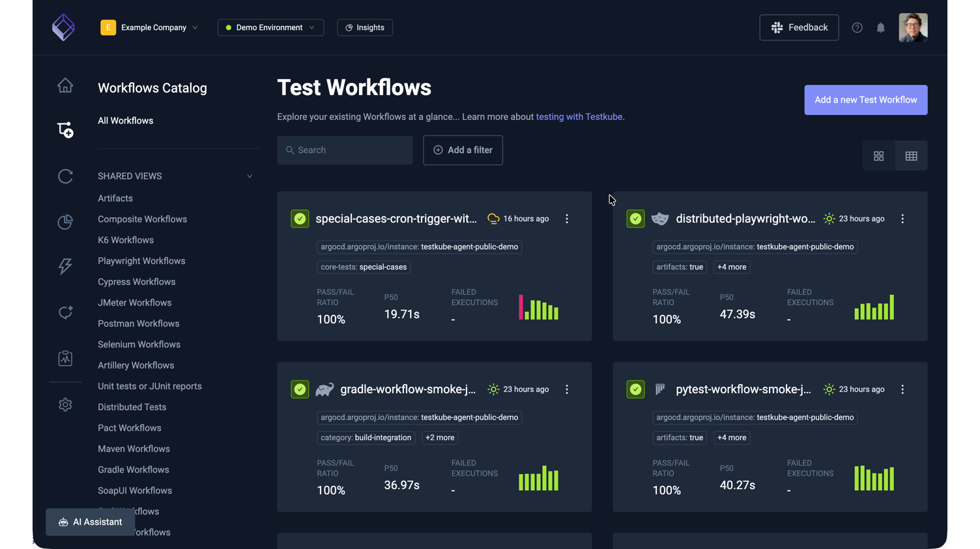
Task: Click the passed status icon on gradle-workflow-smoke card
Action: [x=300, y=389]
